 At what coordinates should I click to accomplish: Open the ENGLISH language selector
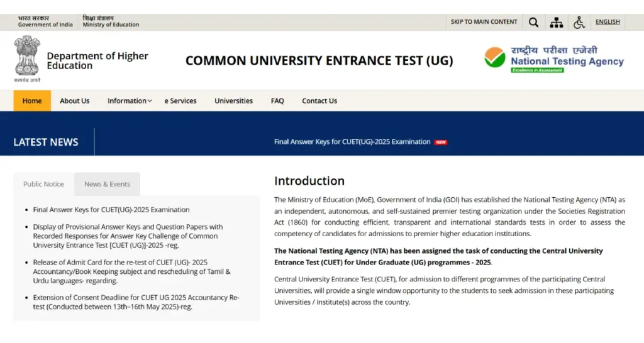[608, 22]
